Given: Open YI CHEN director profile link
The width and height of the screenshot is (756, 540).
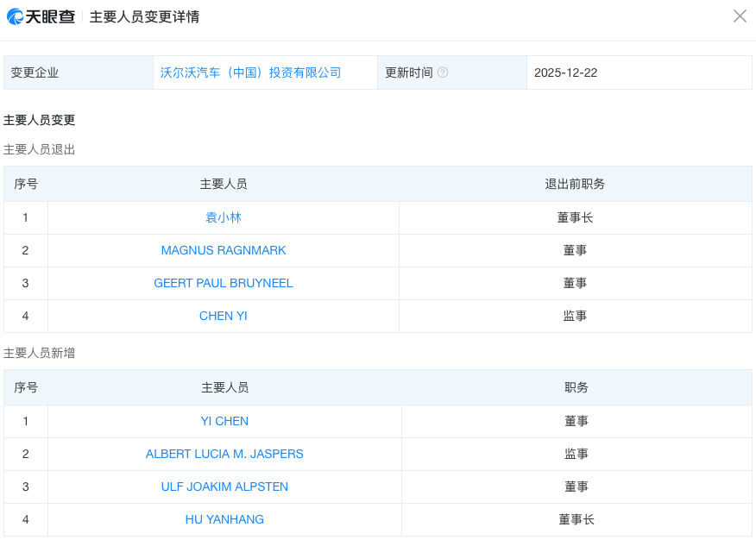Looking at the screenshot, I should (224, 422).
